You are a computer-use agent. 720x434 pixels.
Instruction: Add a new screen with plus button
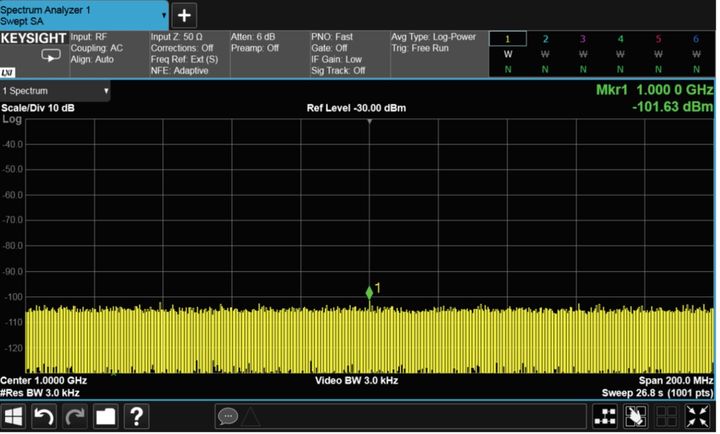click(185, 15)
